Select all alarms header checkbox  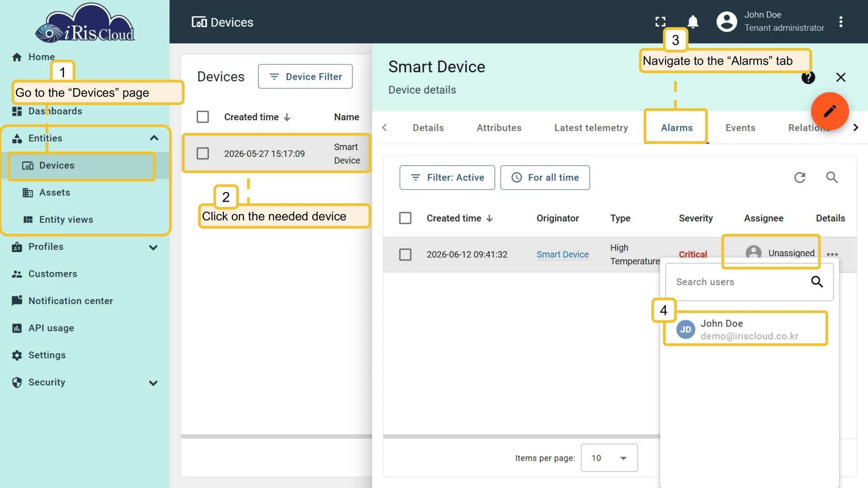(405, 218)
